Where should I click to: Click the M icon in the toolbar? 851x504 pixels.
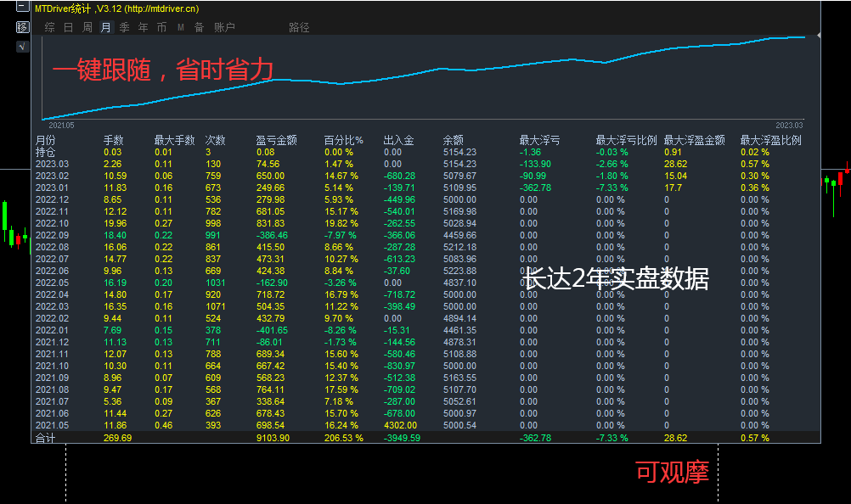(x=180, y=26)
